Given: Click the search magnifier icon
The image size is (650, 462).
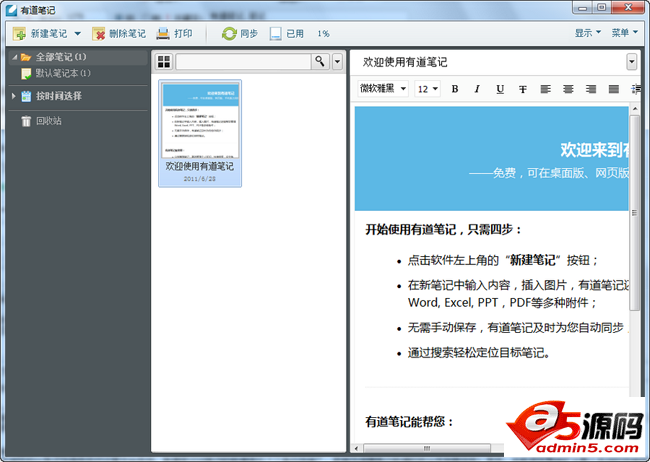Looking at the screenshot, I should [x=320, y=62].
